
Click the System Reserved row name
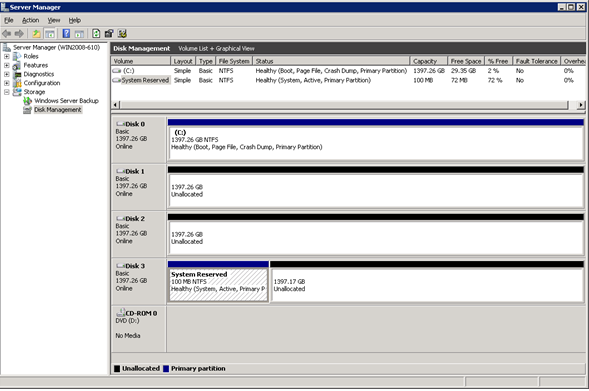pos(145,80)
